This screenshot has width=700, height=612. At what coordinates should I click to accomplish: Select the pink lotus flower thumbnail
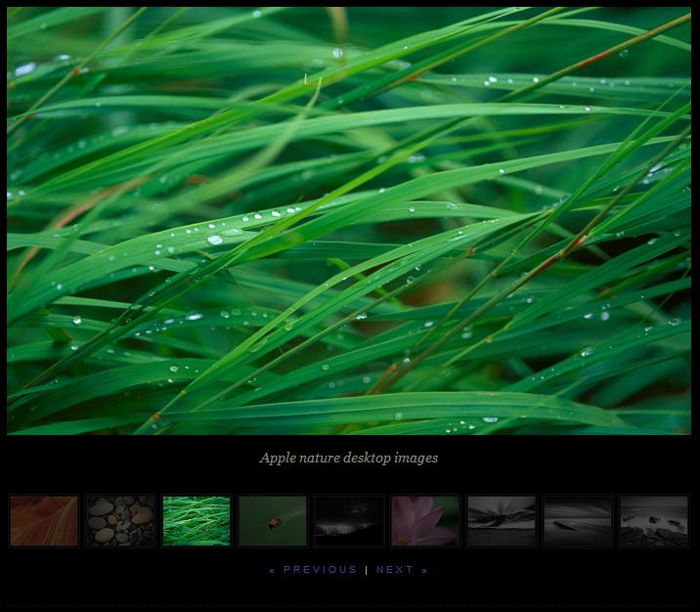pyautogui.click(x=425, y=521)
